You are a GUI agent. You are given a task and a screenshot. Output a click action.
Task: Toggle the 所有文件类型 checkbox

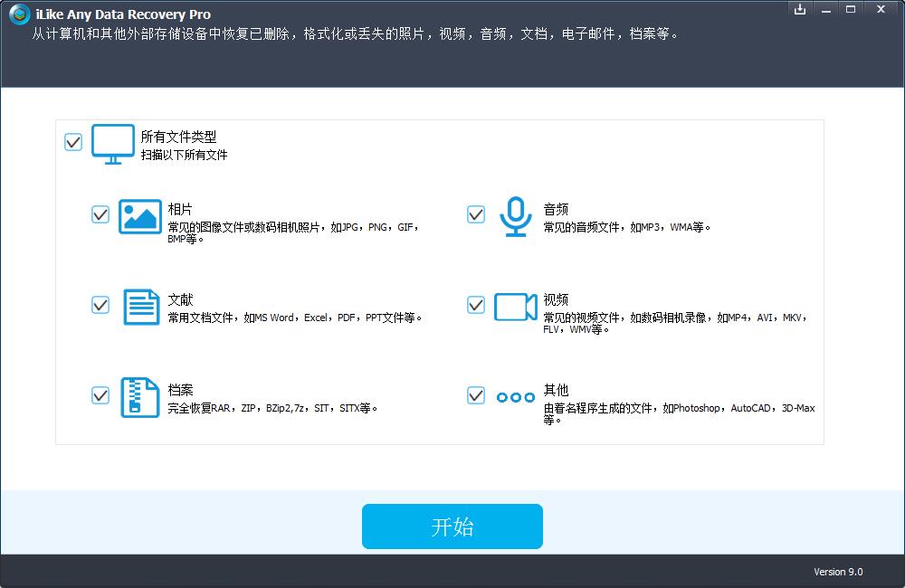point(72,142)
